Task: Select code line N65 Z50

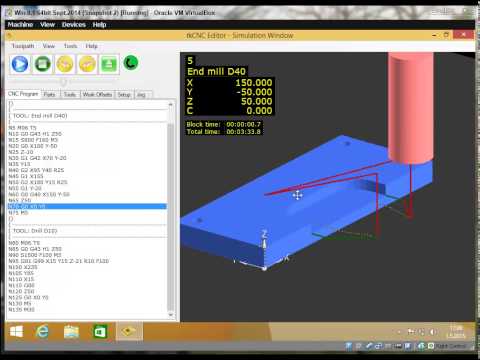Action: (20, 200)
